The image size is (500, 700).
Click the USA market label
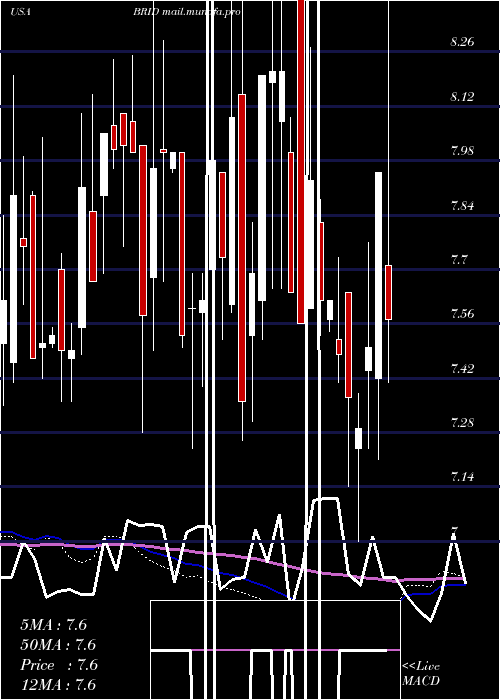(20, 12)
